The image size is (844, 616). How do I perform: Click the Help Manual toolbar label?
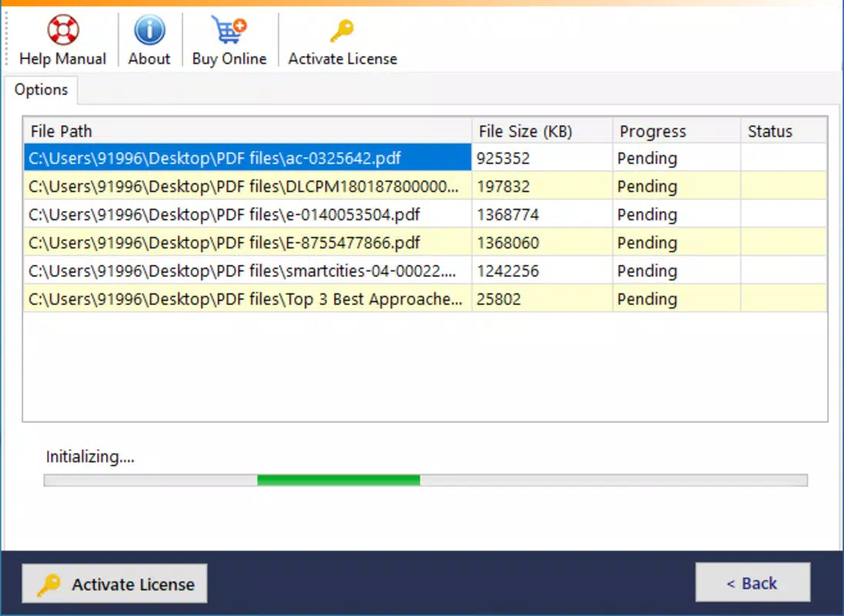(x=63, y=59)
